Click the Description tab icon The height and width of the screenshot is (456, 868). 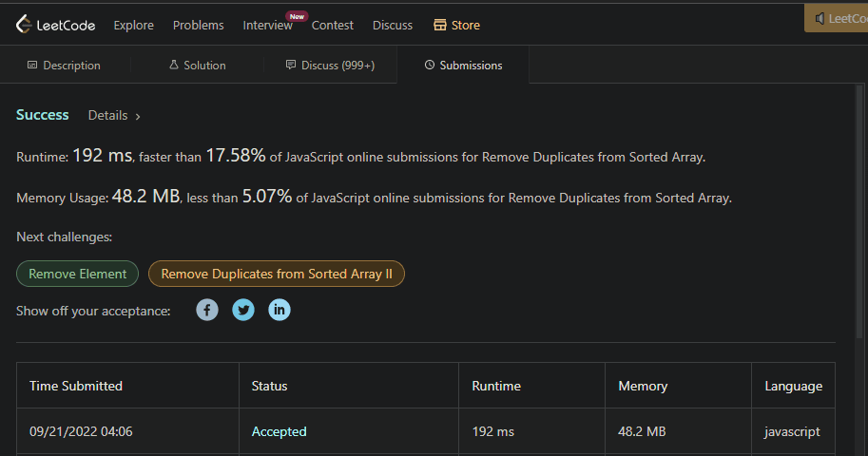coord(32,66)
